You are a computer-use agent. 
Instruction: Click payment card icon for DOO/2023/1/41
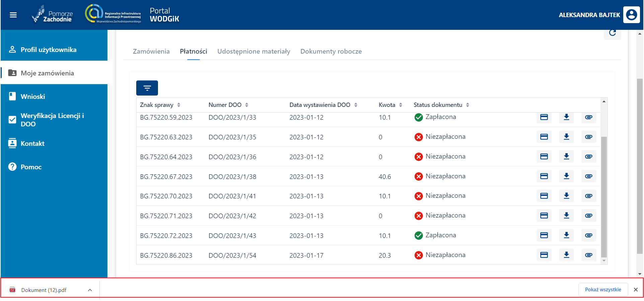(x=544, y=196)
